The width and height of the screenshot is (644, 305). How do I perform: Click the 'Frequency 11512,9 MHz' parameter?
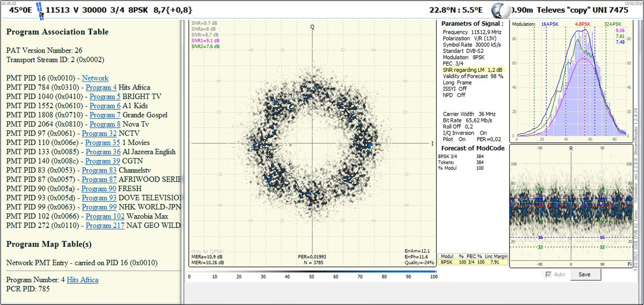point(472,32)
